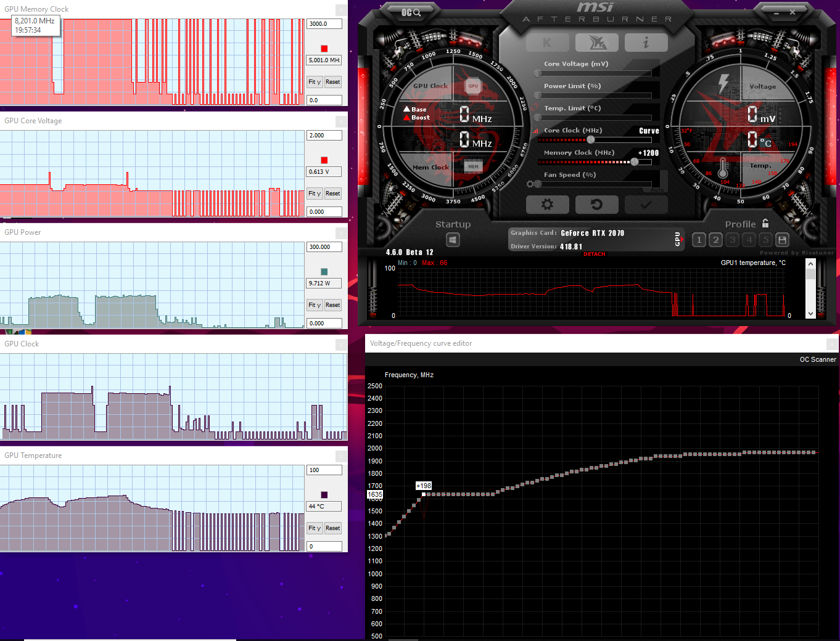Click the 3000.0 maximum field in GPU Memory Clock
840x641 pixels.
point(324,23)
